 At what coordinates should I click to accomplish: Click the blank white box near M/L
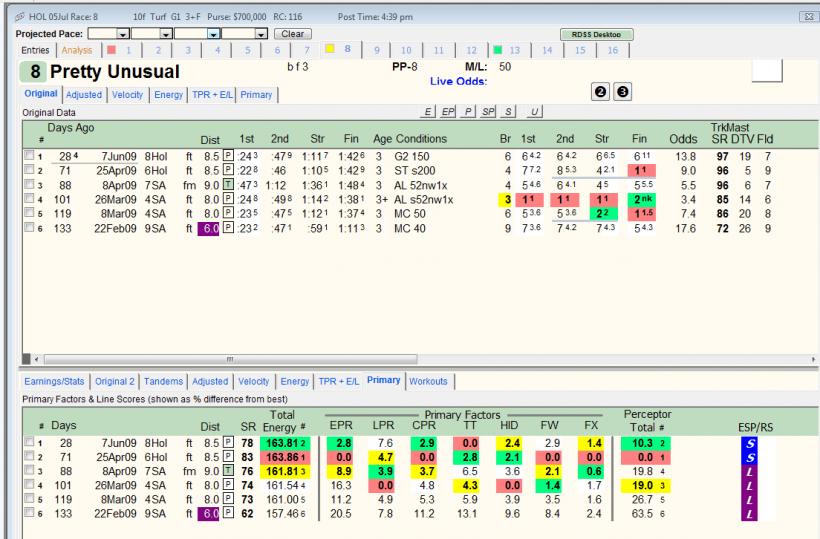767,71
